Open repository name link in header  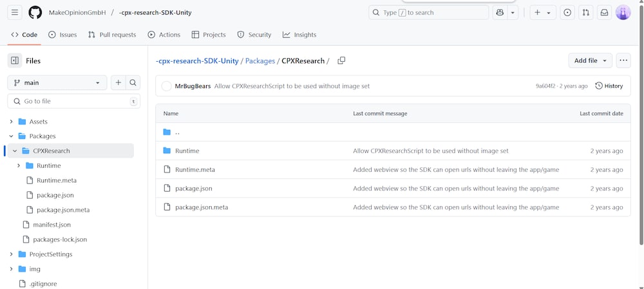[155, 13]
